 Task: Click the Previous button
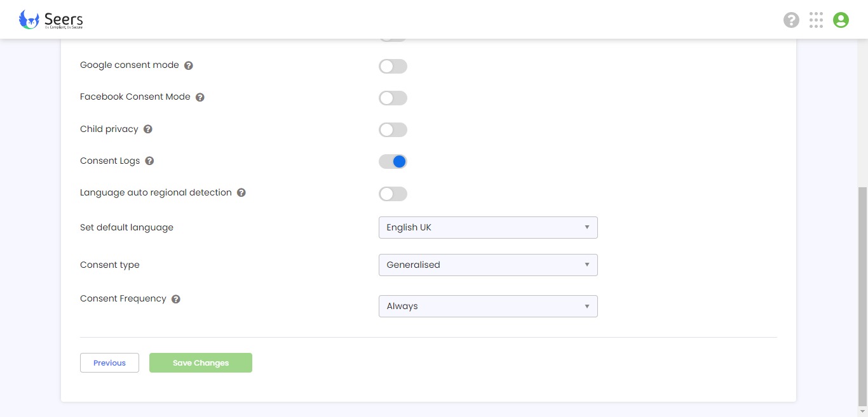click(109, 363)
